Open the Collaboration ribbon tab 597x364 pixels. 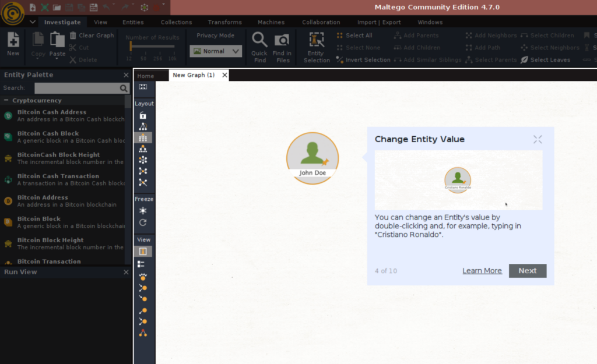(x=321, y=22)
